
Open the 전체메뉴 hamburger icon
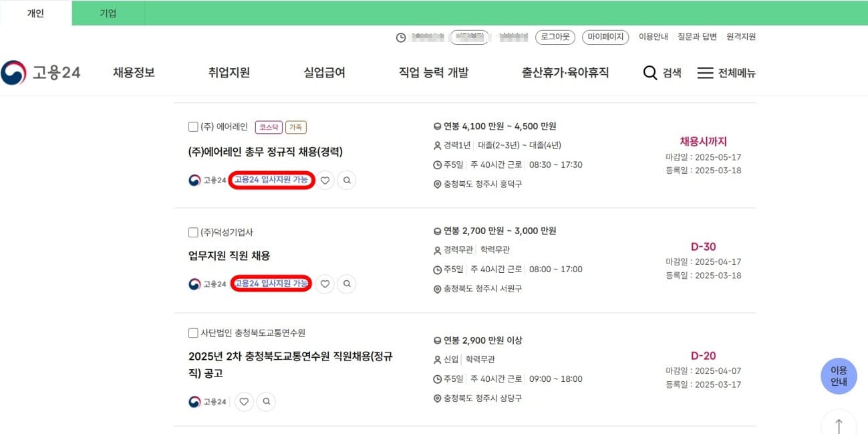(x=706, y=73)
